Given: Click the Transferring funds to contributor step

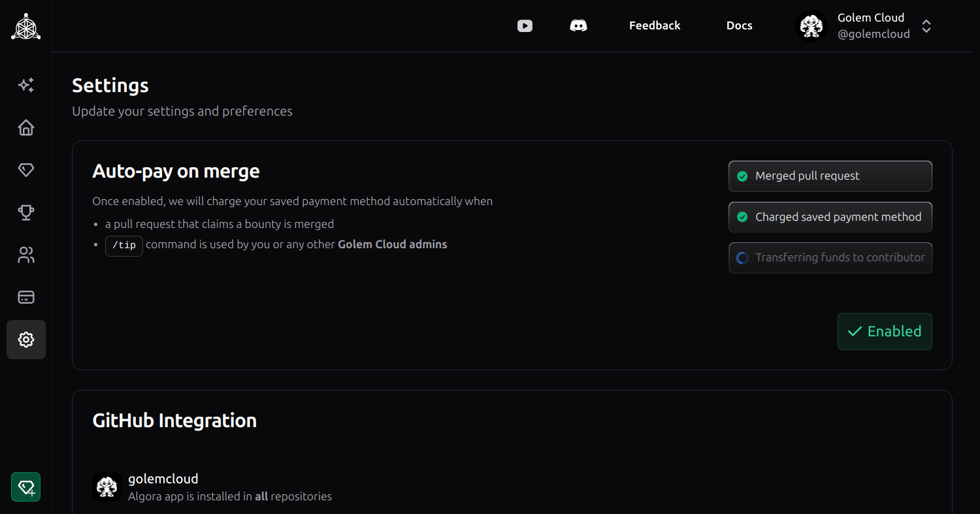Looking at the screenshot, I should coord(830,257).
